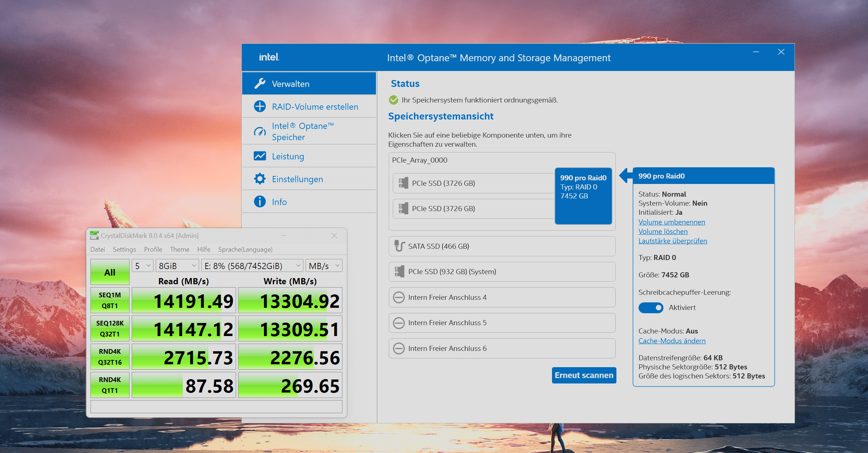
Task: Click the RAID-Volume erstellen plus icon
Action: 260,106
